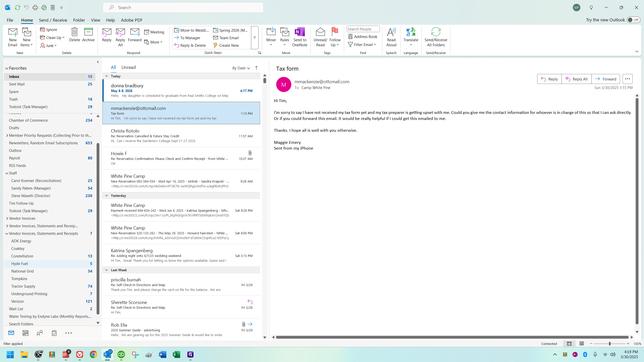Click the Search People input field
Screen dimensions: 644x362
click(x=363, y=29)
